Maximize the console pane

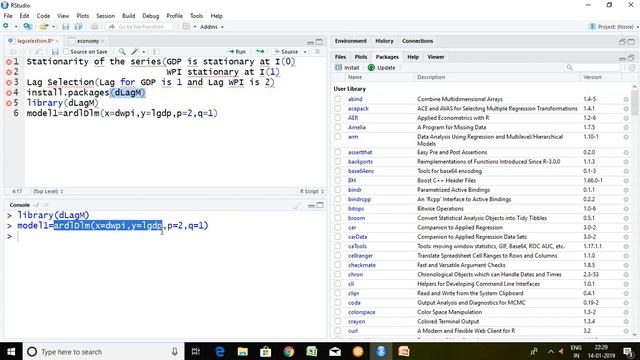(320, 205)
